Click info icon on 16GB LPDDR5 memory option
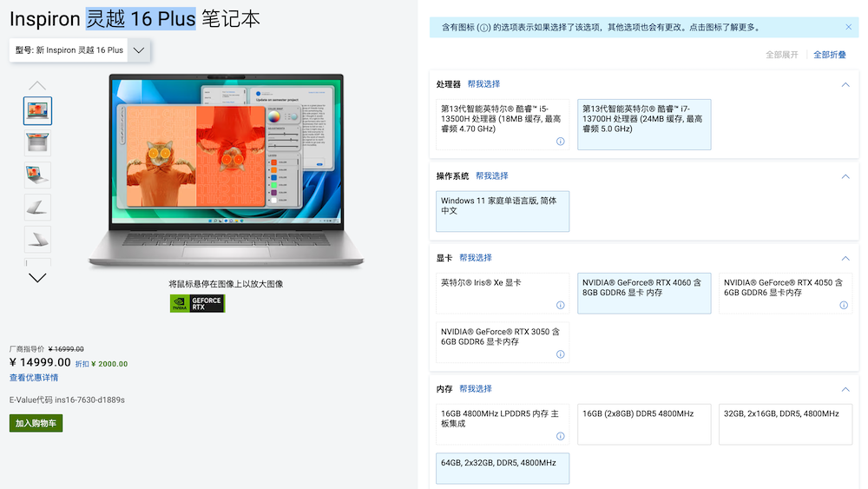 click(x=560, y=436)
